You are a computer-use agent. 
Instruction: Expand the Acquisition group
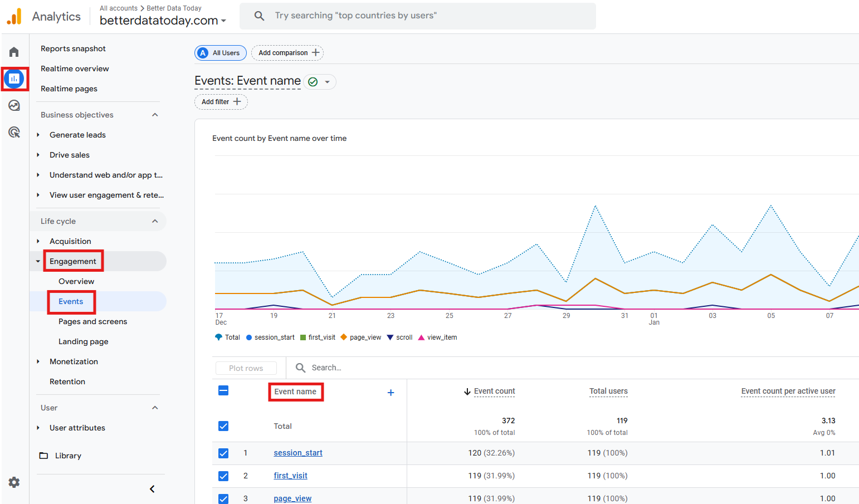click(38, 241)
